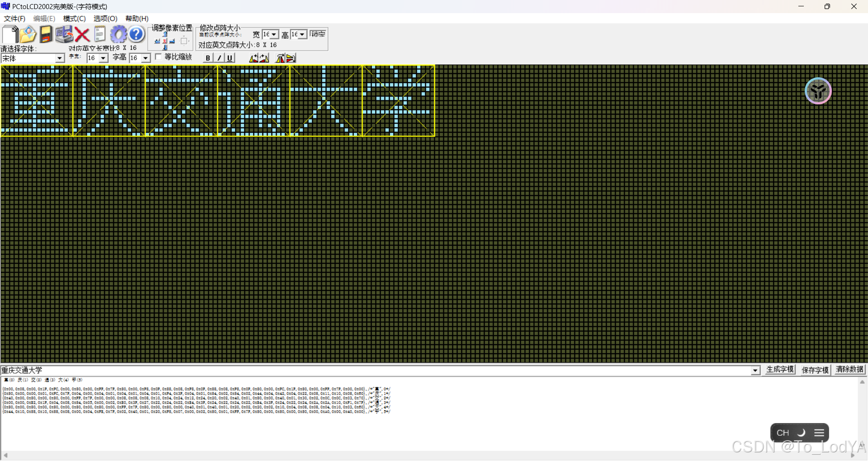Viewport: 868px width, 461px height.
Task: Click the 大 glyph cell in grid
Action: point(326,100)
